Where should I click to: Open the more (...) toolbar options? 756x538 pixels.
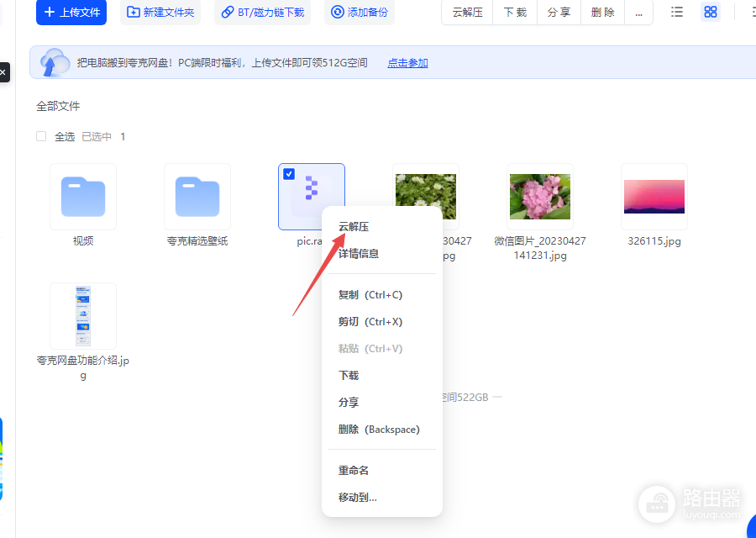pyautogui.click(x=639, y=12)
